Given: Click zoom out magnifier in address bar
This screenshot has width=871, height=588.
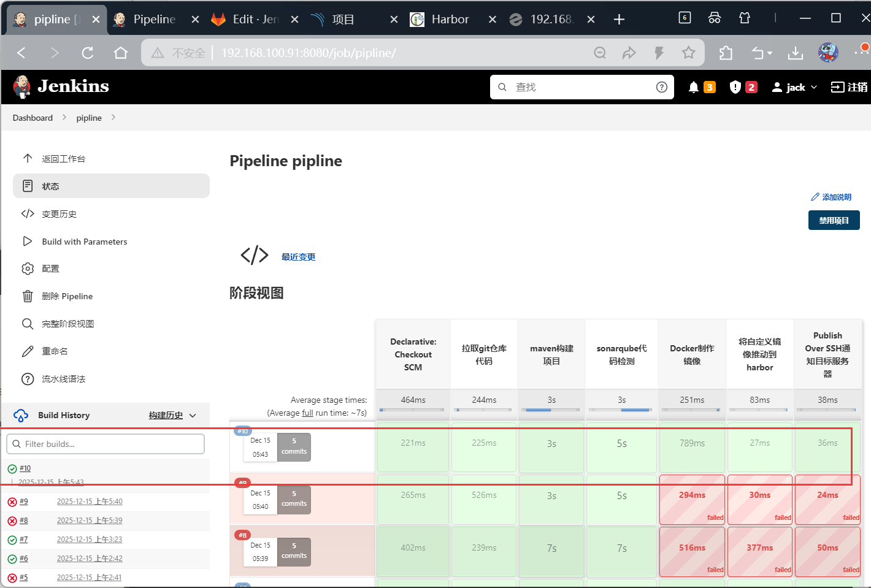Looking at the screenshot, I should pos(600,53).
